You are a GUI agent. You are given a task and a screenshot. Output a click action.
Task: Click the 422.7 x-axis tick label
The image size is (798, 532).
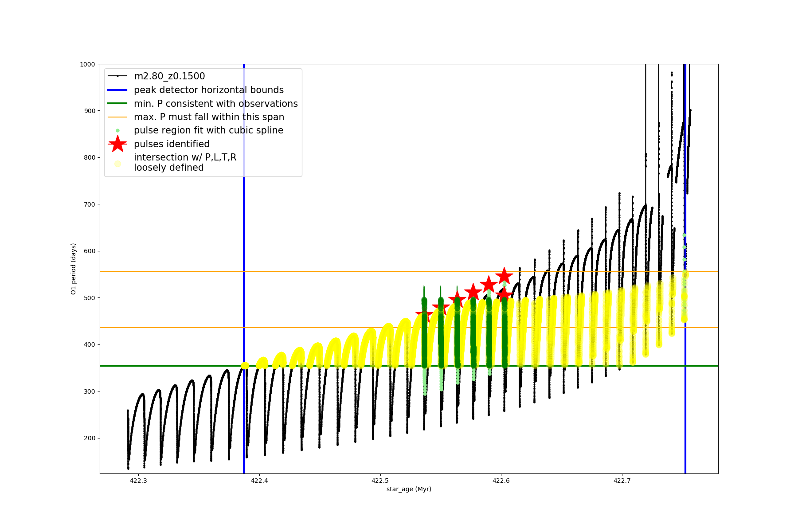[x=622, y=481]
